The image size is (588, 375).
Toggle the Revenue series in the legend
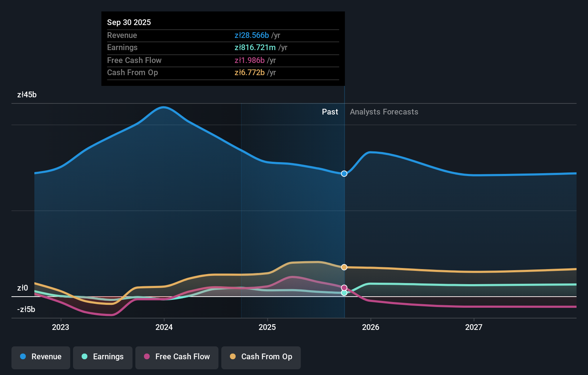click(x=40, y=357)
